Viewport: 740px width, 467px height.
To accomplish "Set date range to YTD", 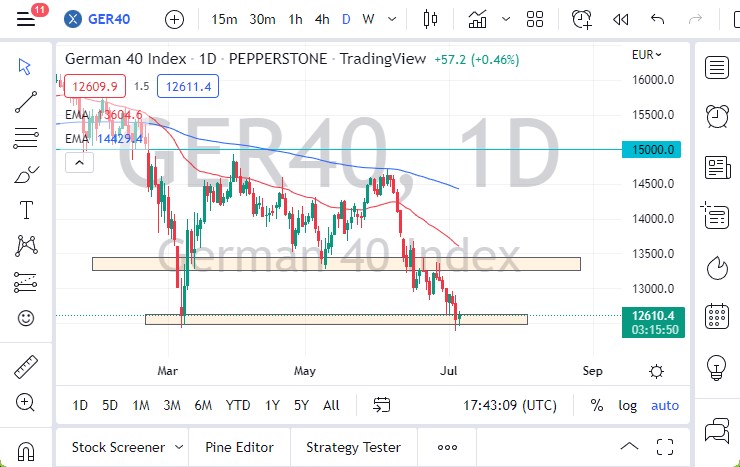I will click(238, 405).
